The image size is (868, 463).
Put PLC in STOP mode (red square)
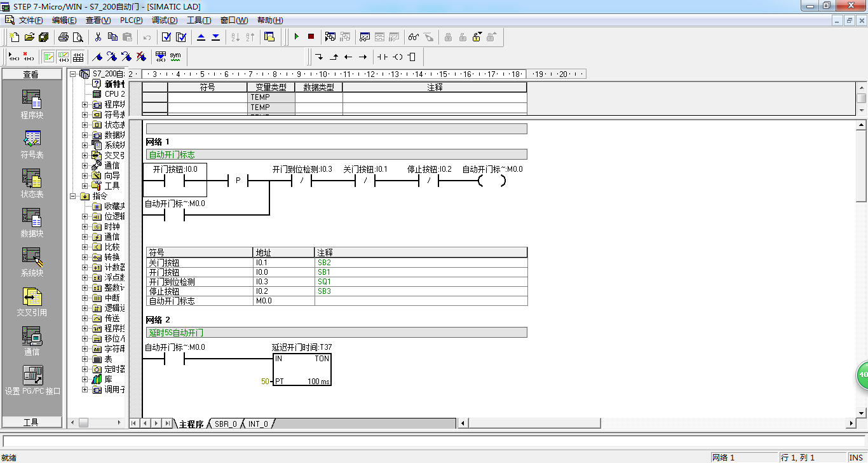(x=311, y=37)
